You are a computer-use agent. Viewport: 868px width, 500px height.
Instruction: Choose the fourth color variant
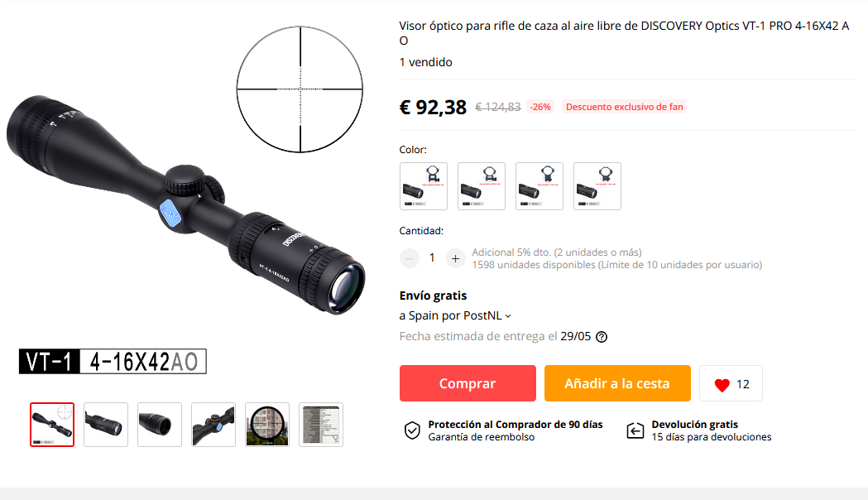[597, 186]
